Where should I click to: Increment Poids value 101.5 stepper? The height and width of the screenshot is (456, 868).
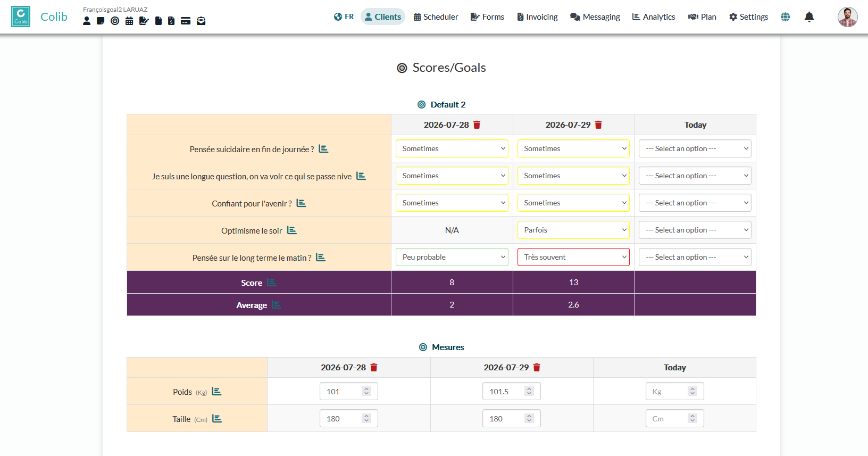tap(529, 389)
